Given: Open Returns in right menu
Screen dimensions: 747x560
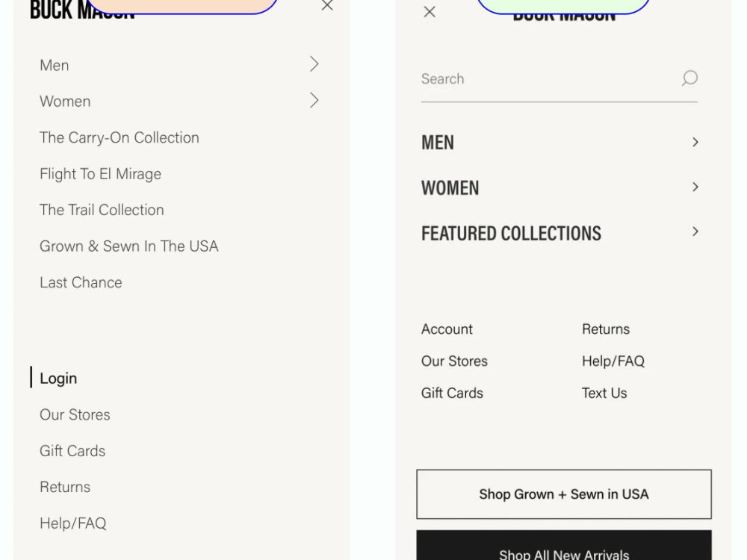Looking at the screenshot, I should [x=606, y=329].
